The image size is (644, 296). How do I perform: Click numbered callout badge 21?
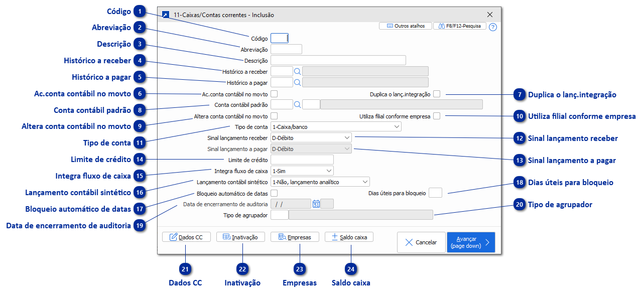tap(185, 269)
